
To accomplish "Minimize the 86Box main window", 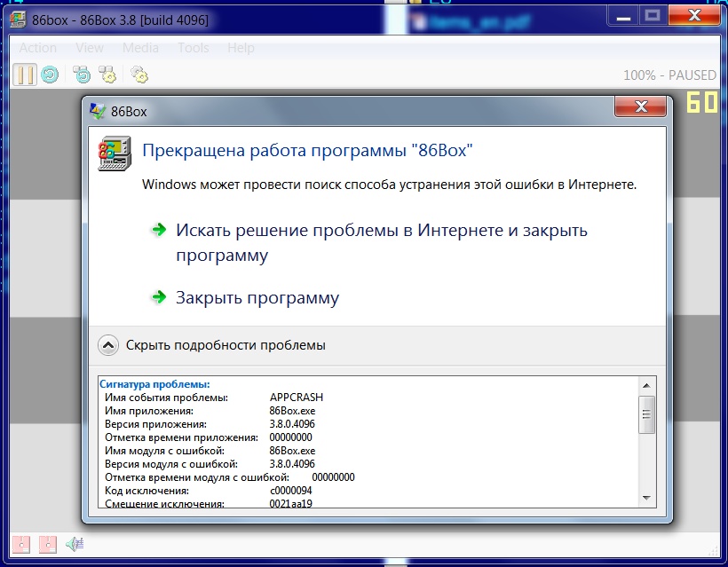I will 623,17.
